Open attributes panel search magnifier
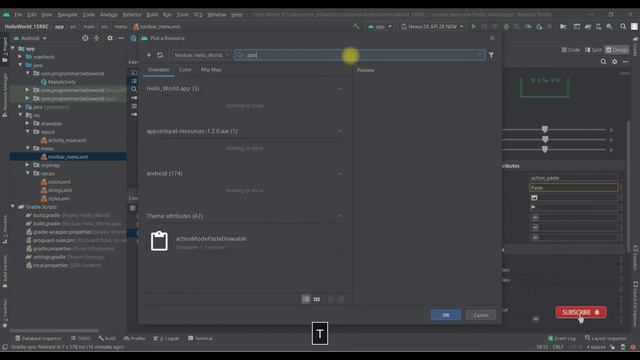The width and height of the screenshot is (640, 360). (604, 62)
